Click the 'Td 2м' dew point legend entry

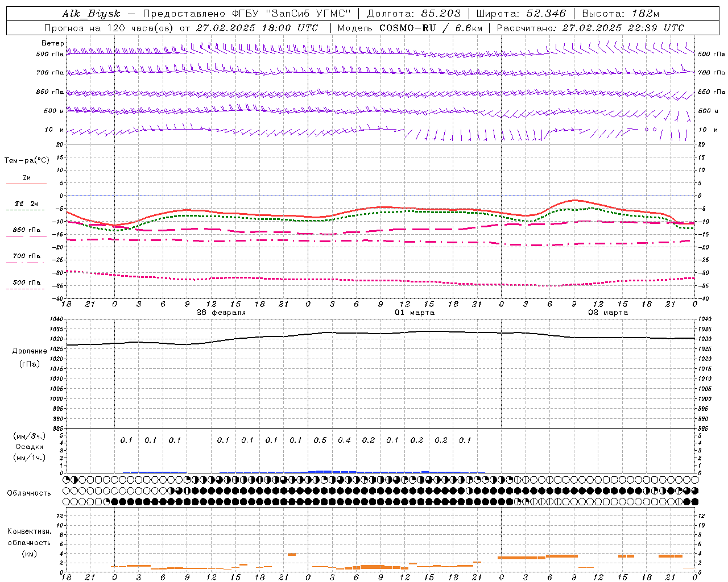point(26,203)
